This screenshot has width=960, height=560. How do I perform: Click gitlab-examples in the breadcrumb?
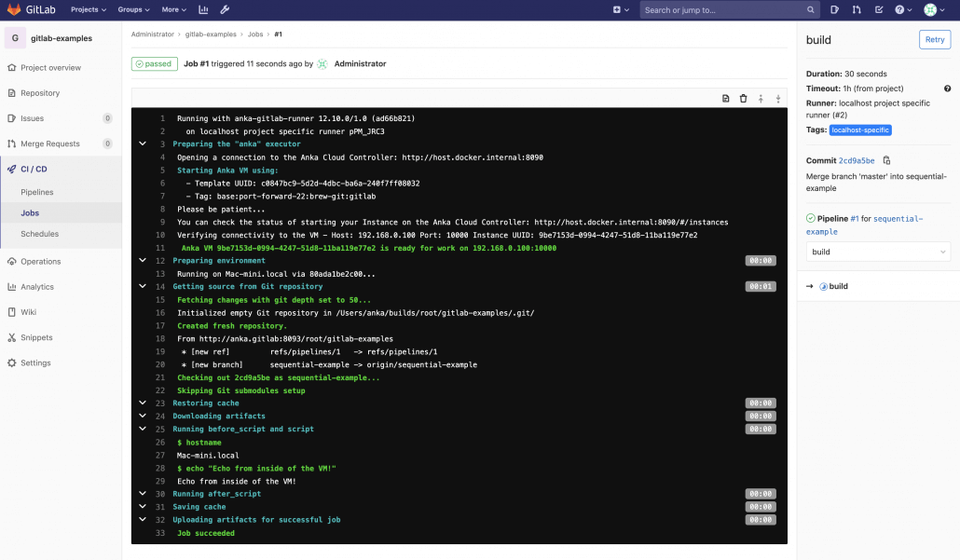(211, 34)
